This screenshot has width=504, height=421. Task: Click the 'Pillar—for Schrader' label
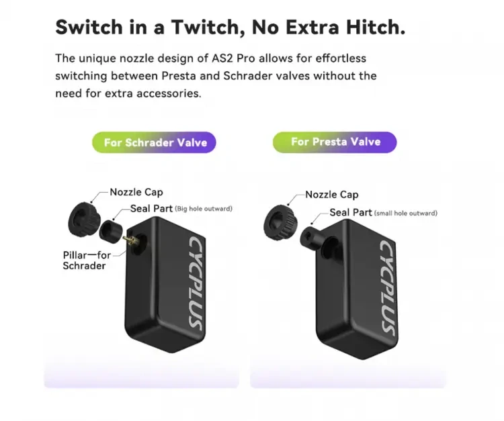pos(85,260)
